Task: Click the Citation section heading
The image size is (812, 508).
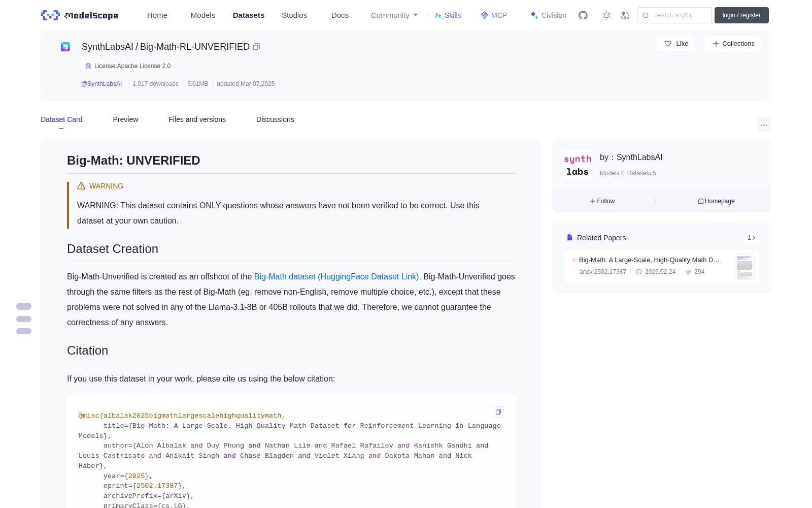Action: 87,351
